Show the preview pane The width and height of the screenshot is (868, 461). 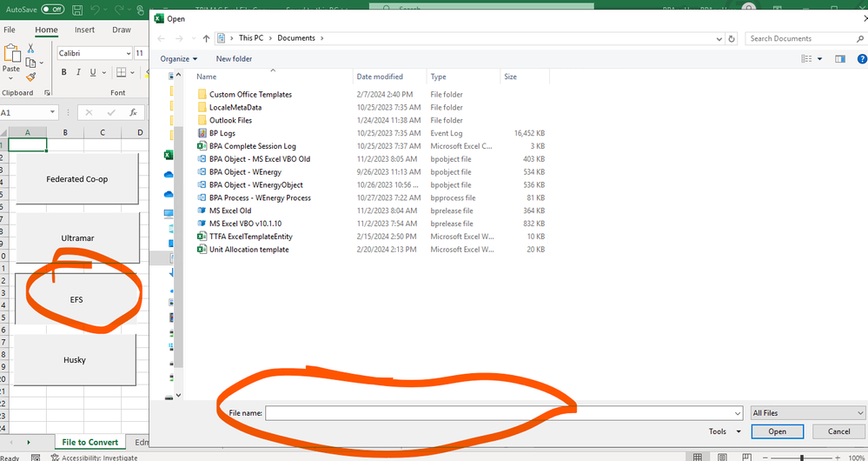[x=840, y=59]
